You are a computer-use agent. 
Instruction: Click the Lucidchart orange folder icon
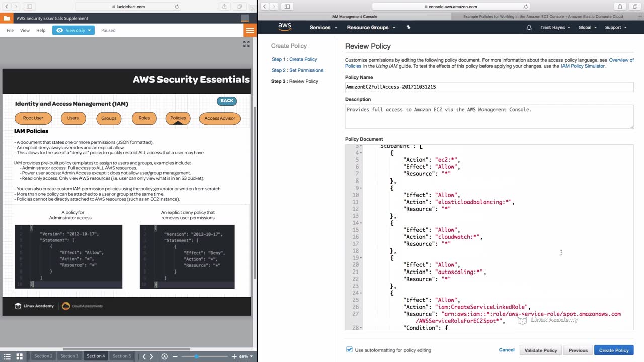7,18
